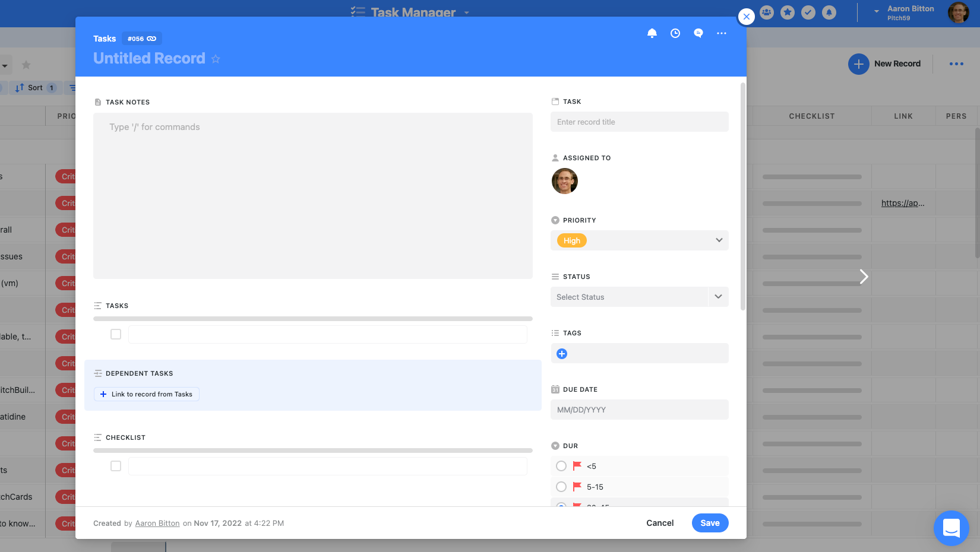Add a tag with the plus icon

[x=562, y=354]
